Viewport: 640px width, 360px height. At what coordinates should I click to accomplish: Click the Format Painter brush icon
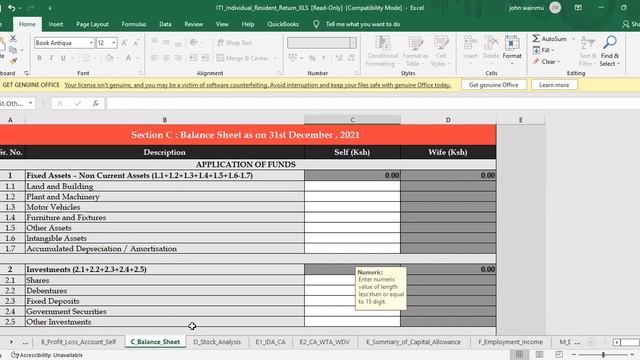tap(13, 61)
